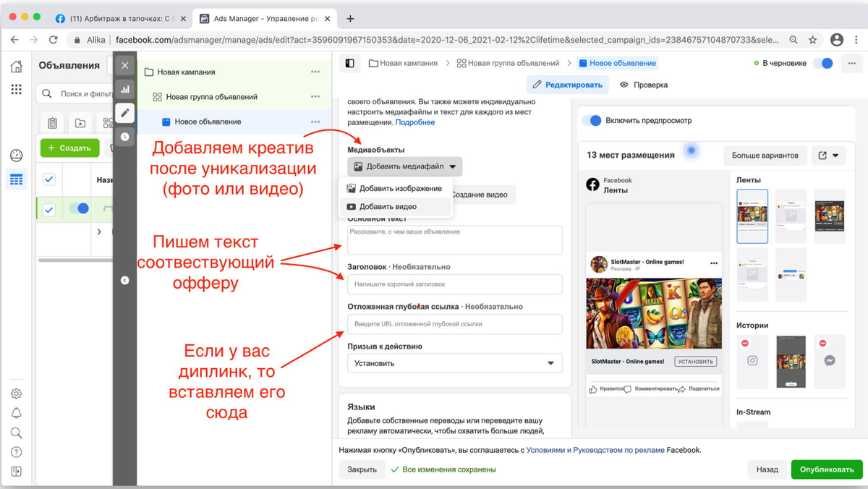The height and width of the screenshot is (489, 868).
Task: Open notifications bell in left sidebar
Action: [16, 413]
